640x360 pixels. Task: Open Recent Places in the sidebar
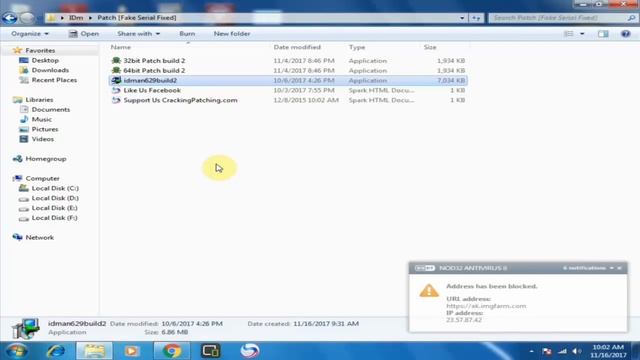(54, 80)
